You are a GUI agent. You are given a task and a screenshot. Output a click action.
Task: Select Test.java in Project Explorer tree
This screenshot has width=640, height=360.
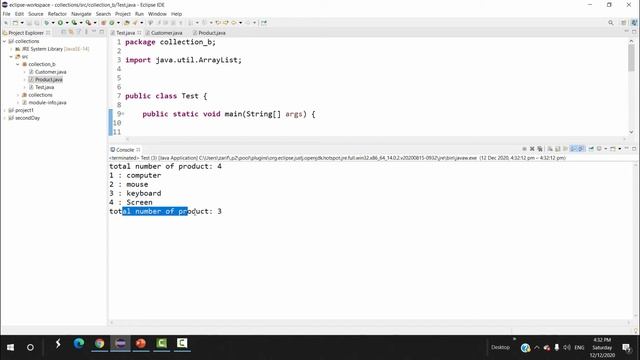[44, 87]
